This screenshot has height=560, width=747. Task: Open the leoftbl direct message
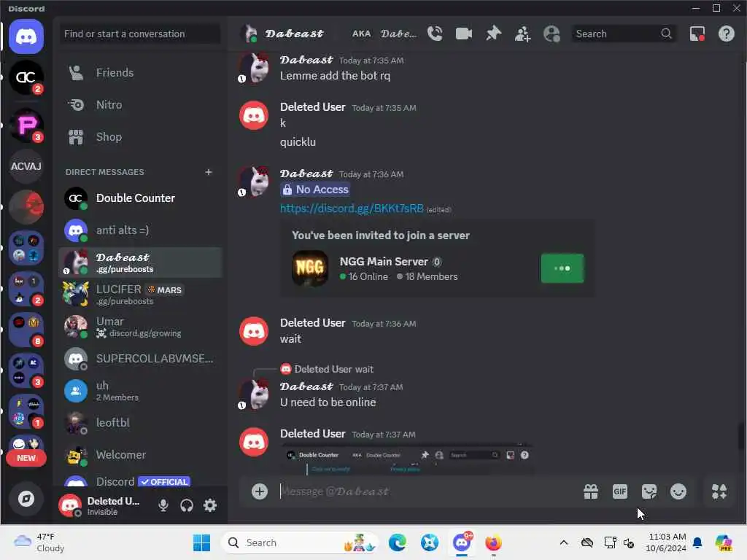click(140, 423)
